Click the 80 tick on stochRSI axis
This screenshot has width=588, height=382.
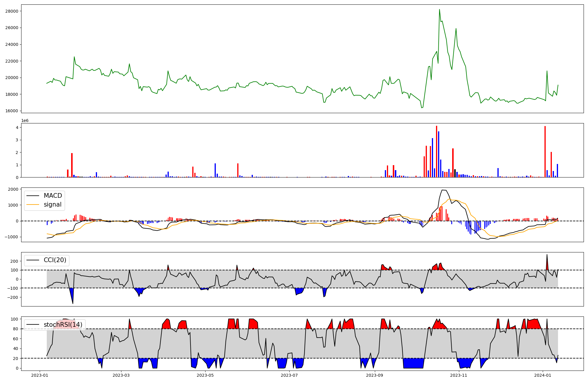point(16,329)
